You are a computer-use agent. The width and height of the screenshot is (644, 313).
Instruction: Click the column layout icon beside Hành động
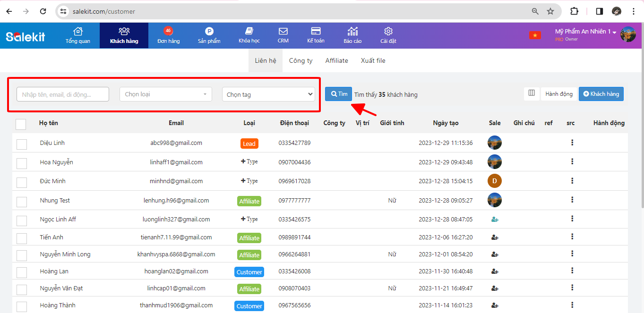point(532,93)
